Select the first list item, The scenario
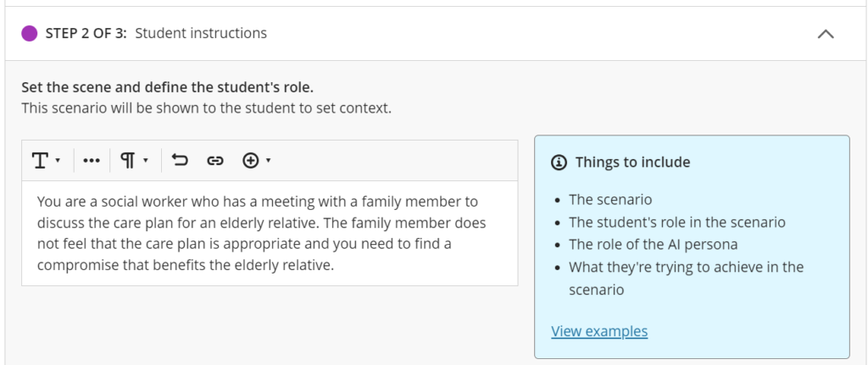Image resolution: width=868 pixels, height=365 pixels. (610, 200)
